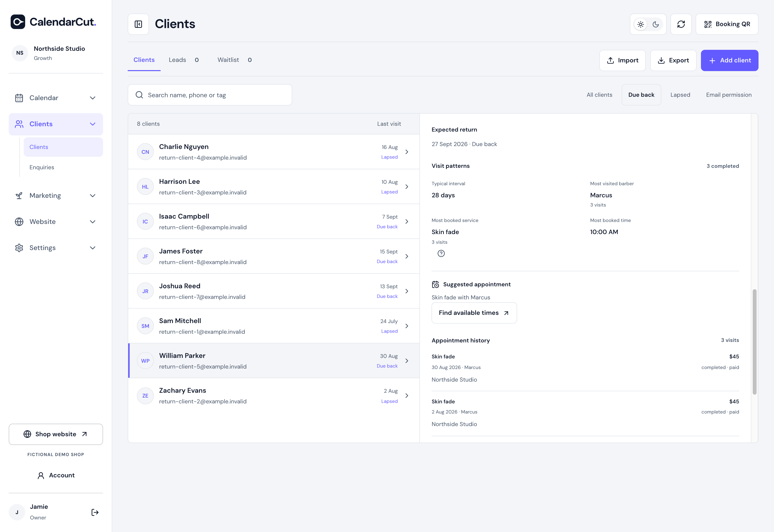Open the Account link
Screen dimensions: 774x532
tap(56, 475)
